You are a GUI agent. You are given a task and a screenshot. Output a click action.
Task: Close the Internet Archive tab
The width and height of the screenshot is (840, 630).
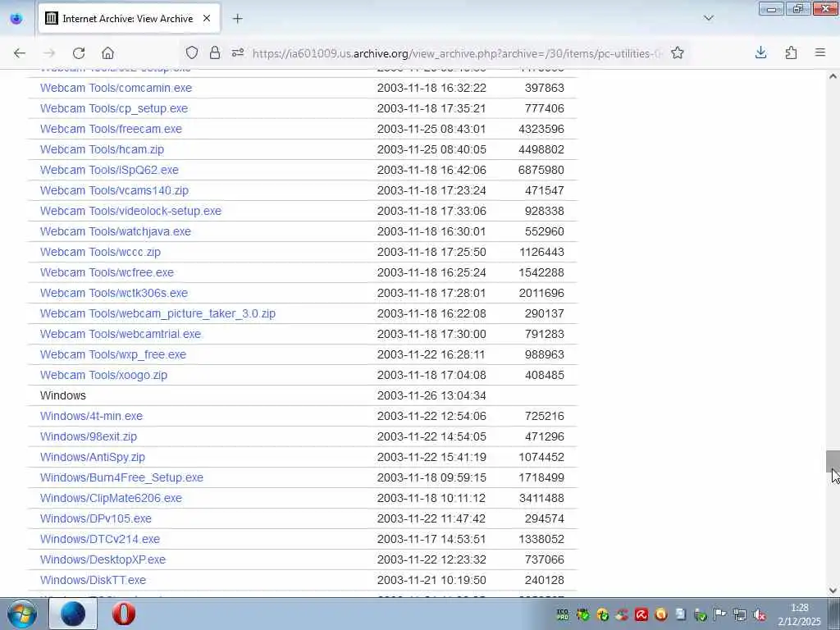click(x=206, y=19)
